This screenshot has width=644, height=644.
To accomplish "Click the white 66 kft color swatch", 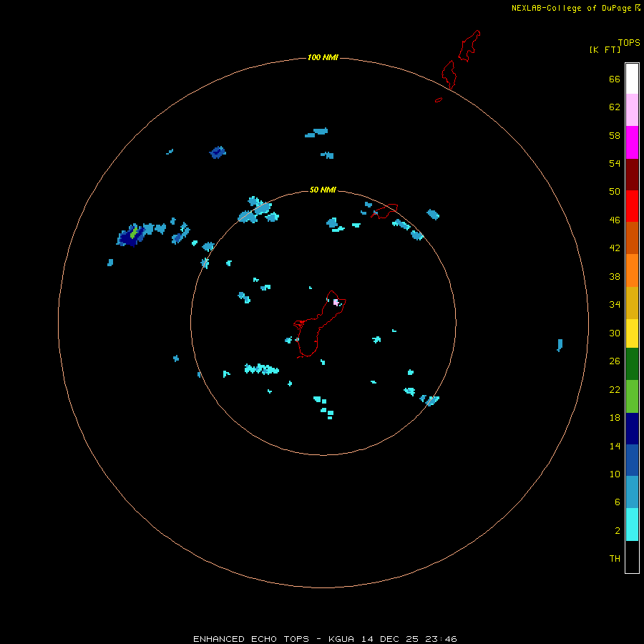I will click(x=632, y=79).
